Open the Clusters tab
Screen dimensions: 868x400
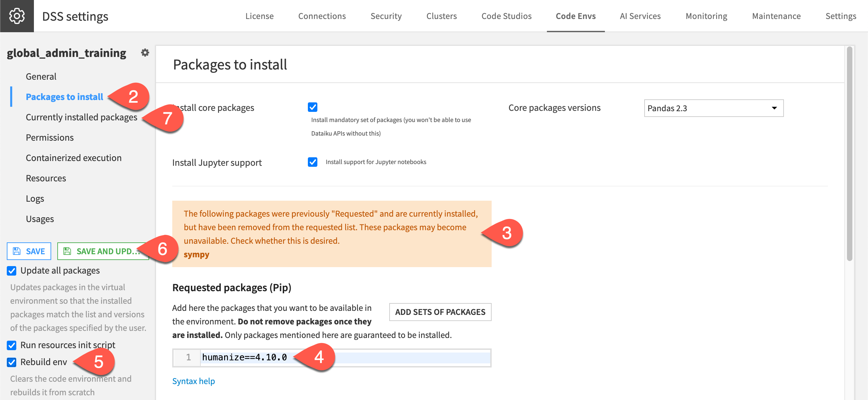[x=441, y=16]
